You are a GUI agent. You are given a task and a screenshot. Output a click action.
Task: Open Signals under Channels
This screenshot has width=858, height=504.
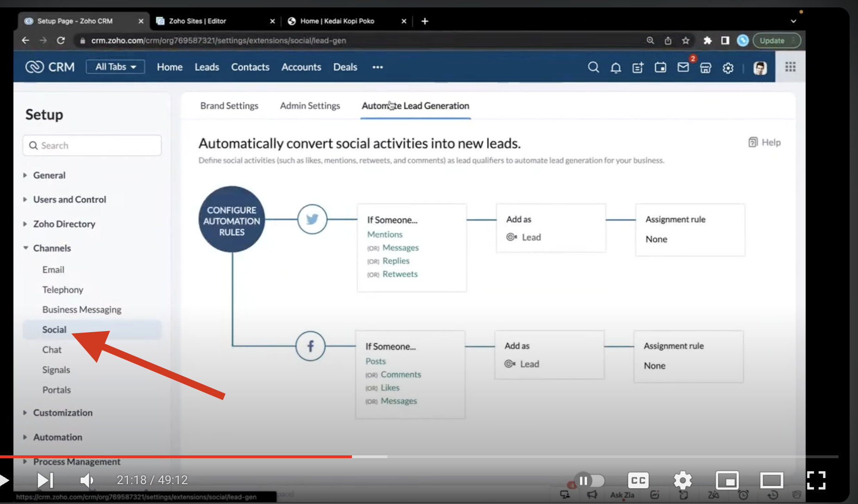[56, 370]
